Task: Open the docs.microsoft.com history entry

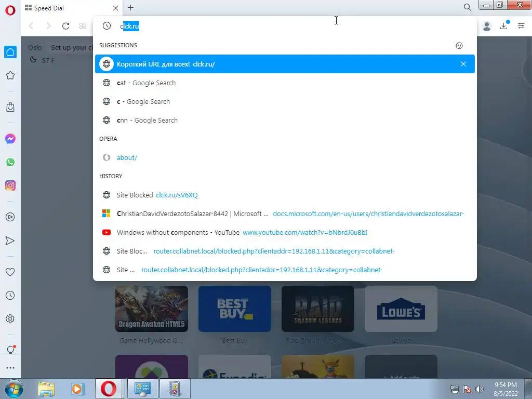Action: click(285, 214)
